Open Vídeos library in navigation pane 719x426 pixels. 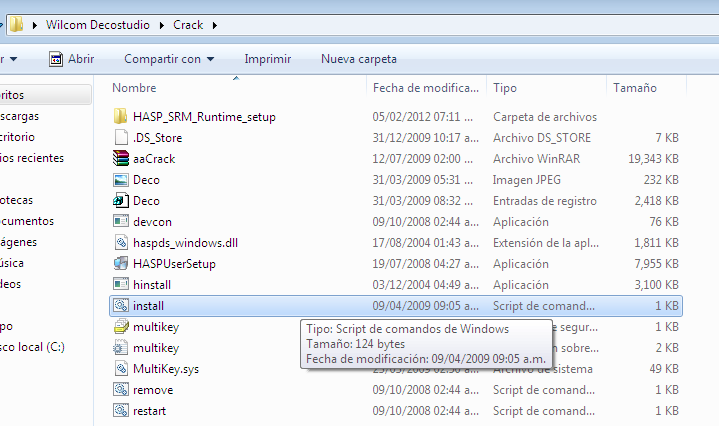11,284
